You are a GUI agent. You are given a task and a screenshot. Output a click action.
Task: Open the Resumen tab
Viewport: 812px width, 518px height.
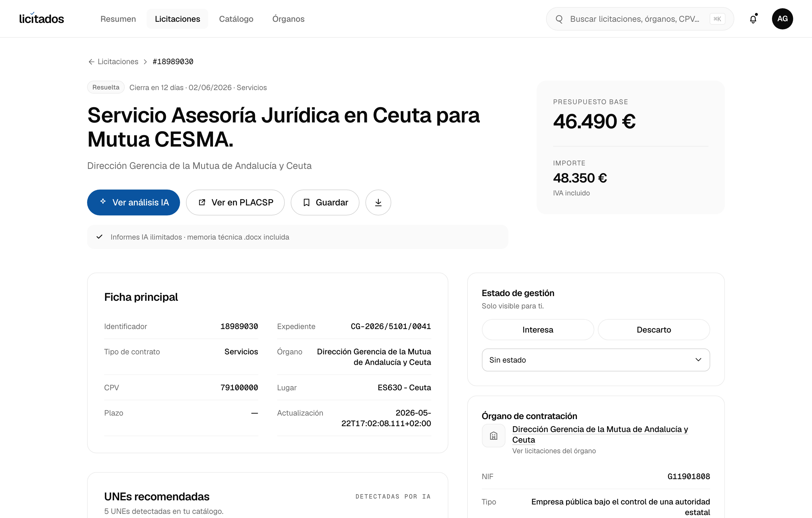tap(118, 19)
